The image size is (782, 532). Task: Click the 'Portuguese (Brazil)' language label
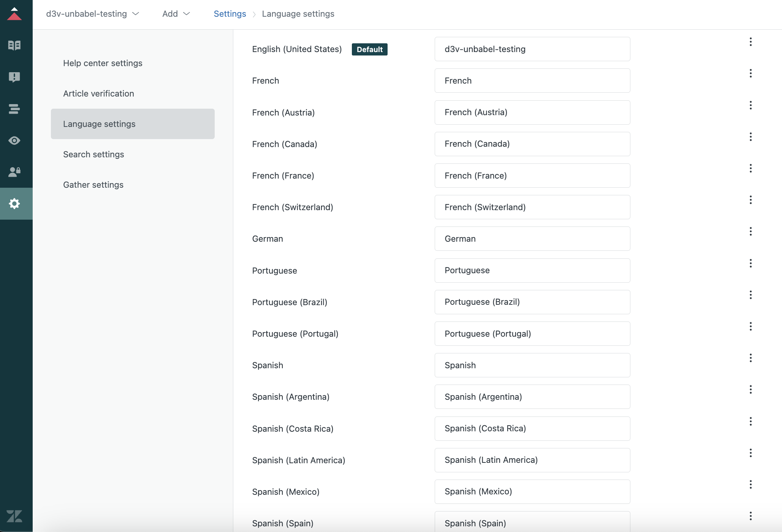[290, 302]
